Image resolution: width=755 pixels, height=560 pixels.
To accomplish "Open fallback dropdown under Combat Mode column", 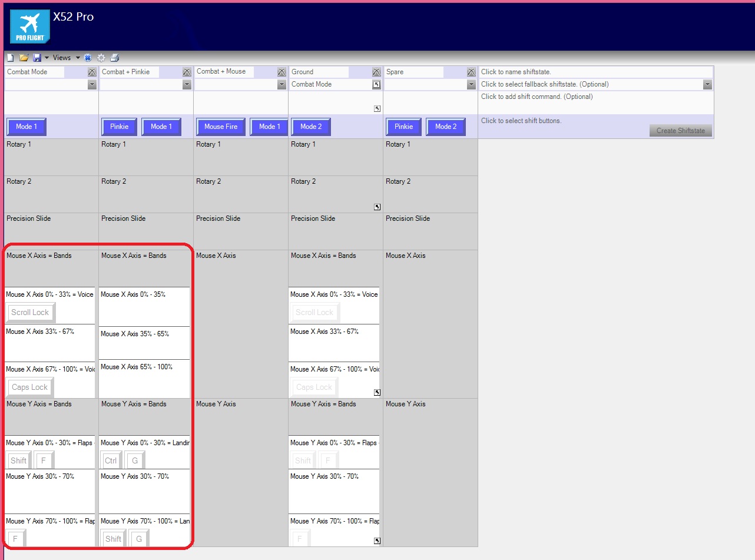I will tap(92, 85).
